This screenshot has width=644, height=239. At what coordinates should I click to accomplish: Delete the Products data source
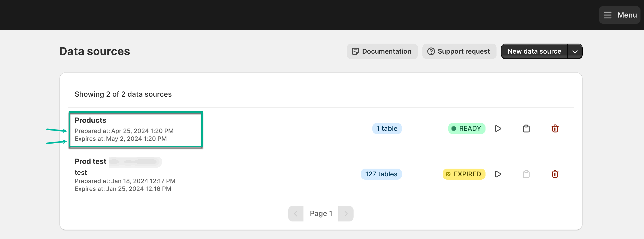click(x=555, y=129)
